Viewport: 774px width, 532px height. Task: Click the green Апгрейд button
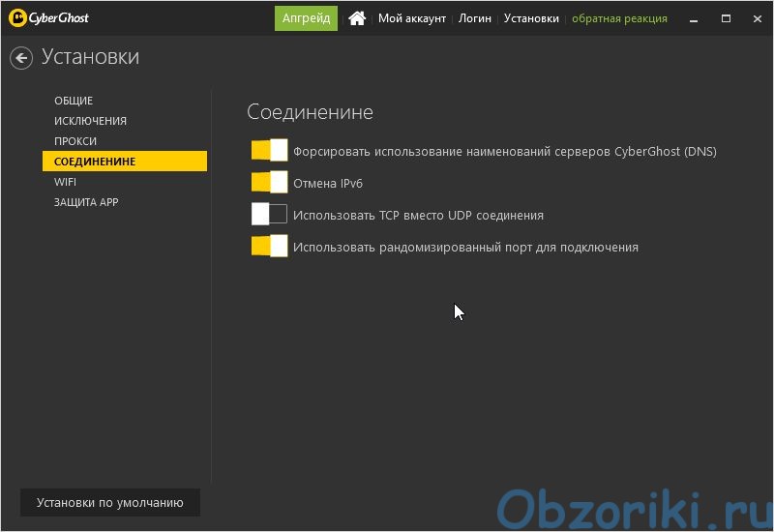click(x=306, y=18)
